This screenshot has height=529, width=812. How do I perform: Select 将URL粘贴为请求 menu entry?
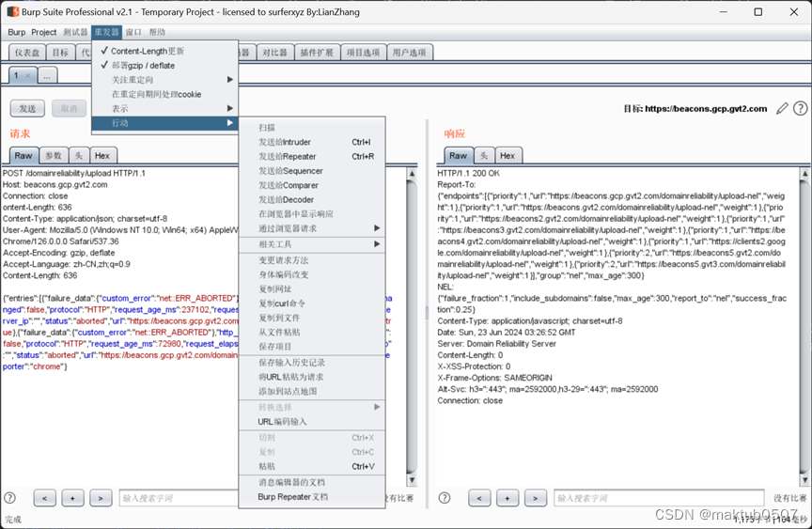click(312, 378)
